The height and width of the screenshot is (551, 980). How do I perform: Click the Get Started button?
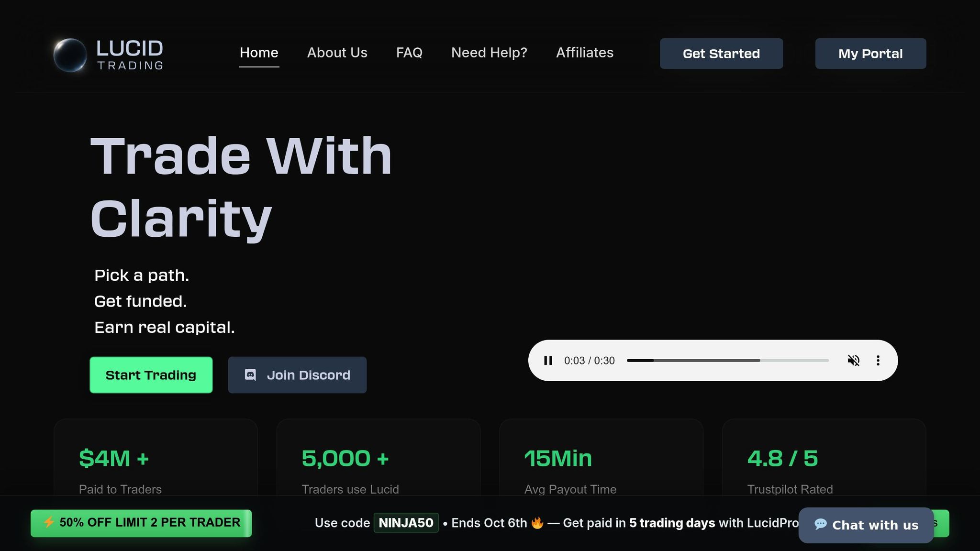pos(721,54)
